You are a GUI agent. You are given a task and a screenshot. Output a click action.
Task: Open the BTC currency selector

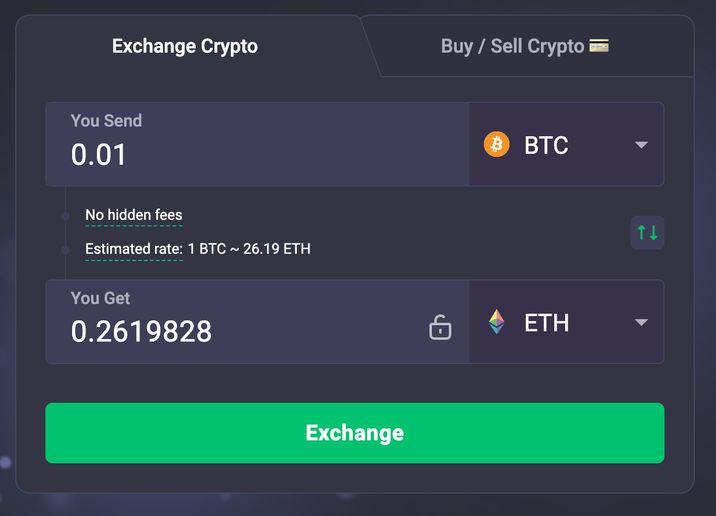coord(546,145)
